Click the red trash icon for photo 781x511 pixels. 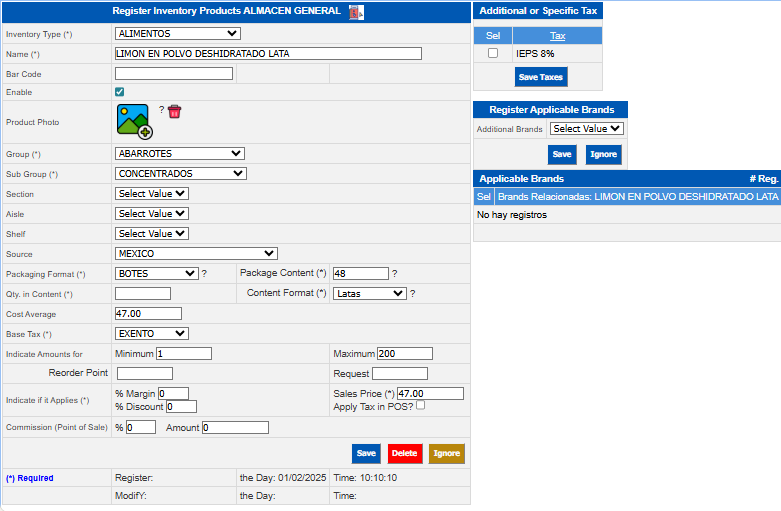(x=175, y=112)
